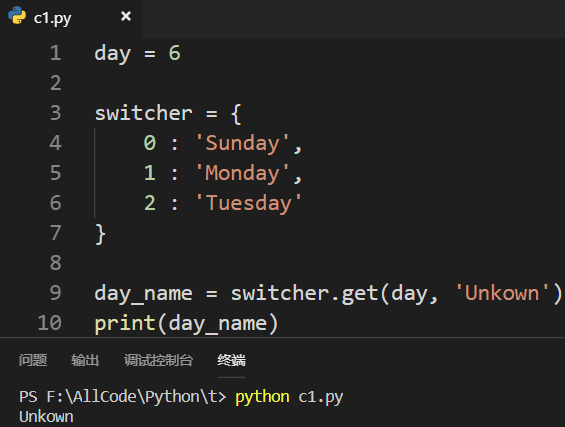
Task: Click the closing brace on line 7
Action: coord(100,234)
